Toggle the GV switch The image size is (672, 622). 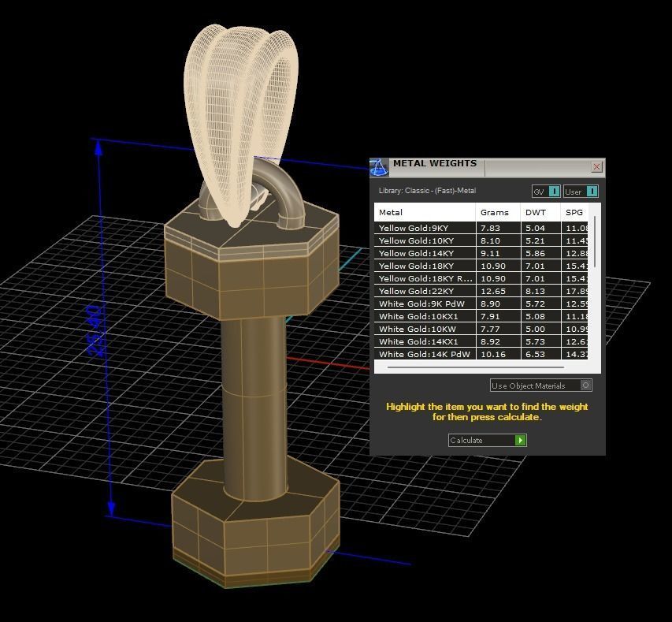546,192
